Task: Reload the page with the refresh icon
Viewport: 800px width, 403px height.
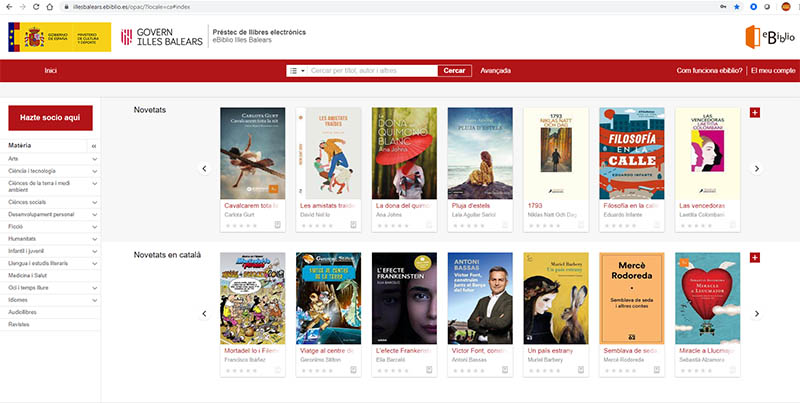Action: point(36,7)
